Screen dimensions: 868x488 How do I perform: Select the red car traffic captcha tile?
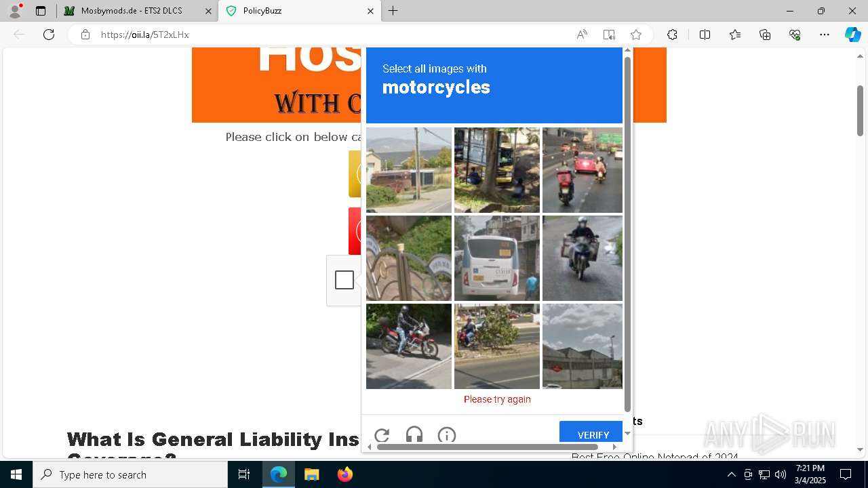click(583, 170)
